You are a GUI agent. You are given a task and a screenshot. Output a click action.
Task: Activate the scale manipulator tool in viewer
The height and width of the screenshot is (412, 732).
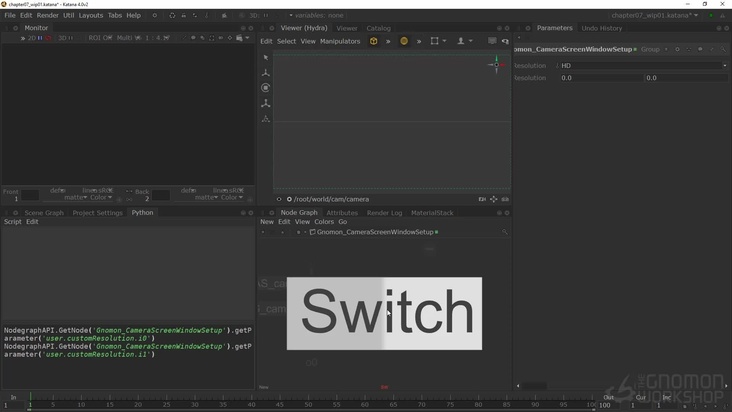(265, 103)
